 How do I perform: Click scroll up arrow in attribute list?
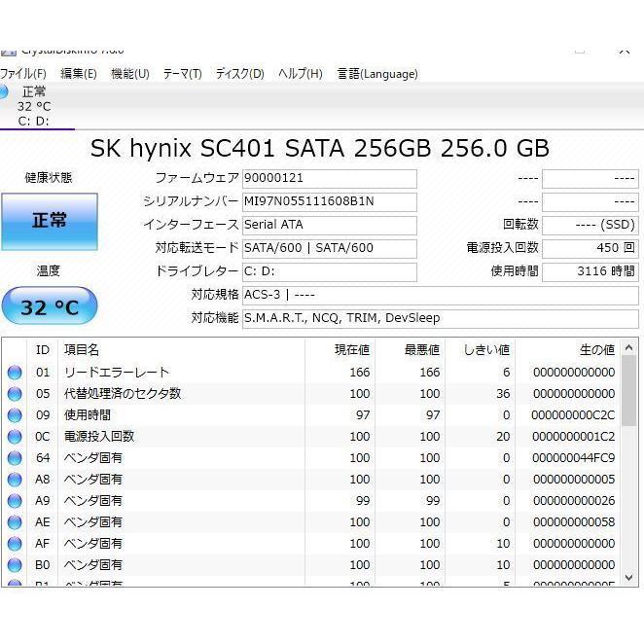tap(628, 348)
